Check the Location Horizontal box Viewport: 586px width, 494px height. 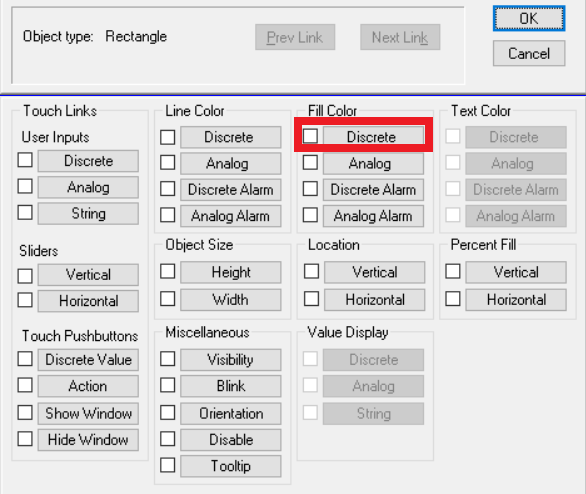311,299
